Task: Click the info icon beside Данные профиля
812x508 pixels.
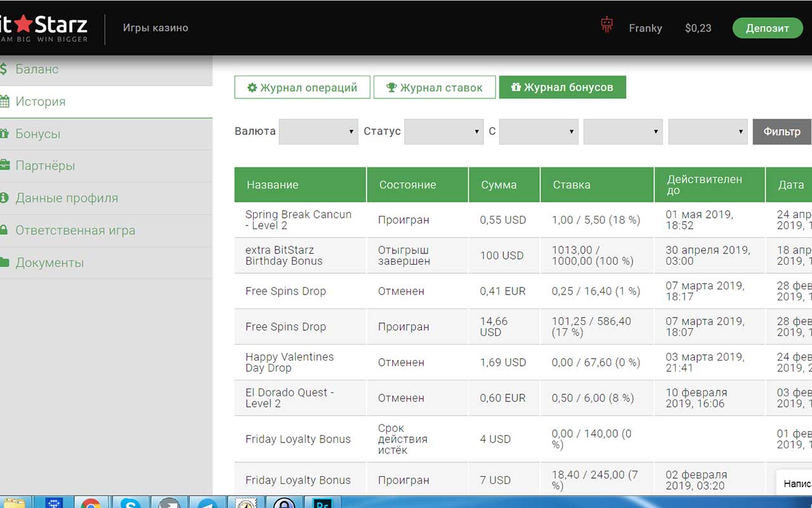Action: tap(4, 198)
